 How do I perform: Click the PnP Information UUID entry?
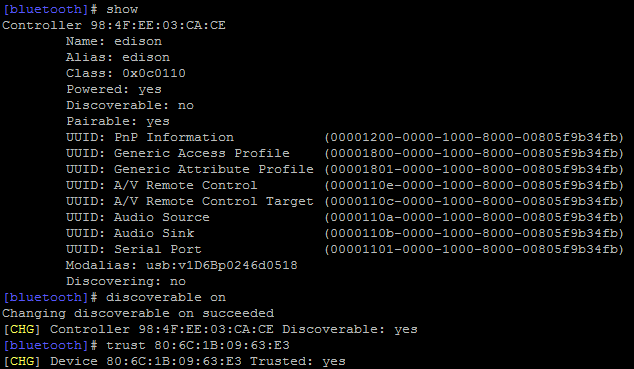point(345,137)
